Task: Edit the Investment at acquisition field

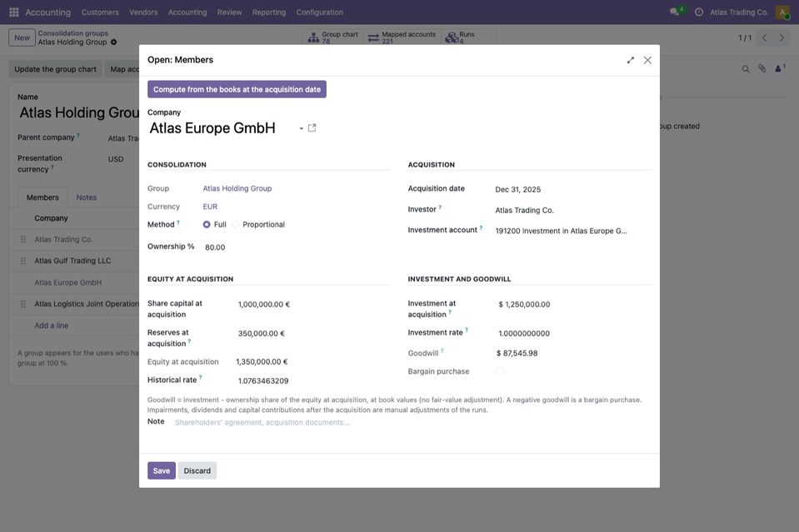Action: [x=572, y=305]
